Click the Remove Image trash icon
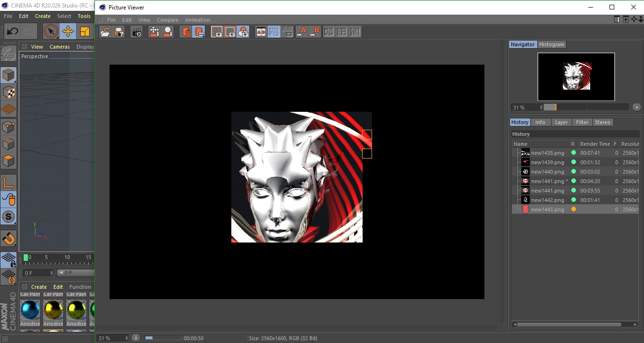Screen dimensions: 644x343 coord(186,32)
